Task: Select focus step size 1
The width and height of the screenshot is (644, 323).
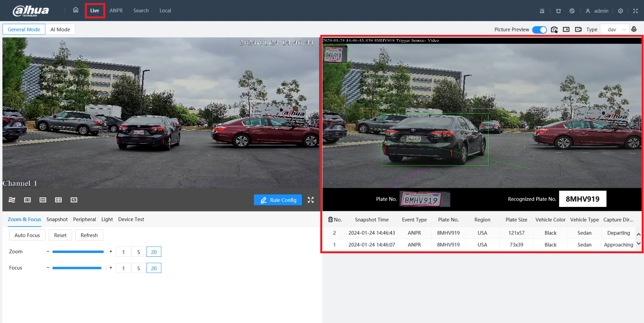Action: click(x=123, y=268)
